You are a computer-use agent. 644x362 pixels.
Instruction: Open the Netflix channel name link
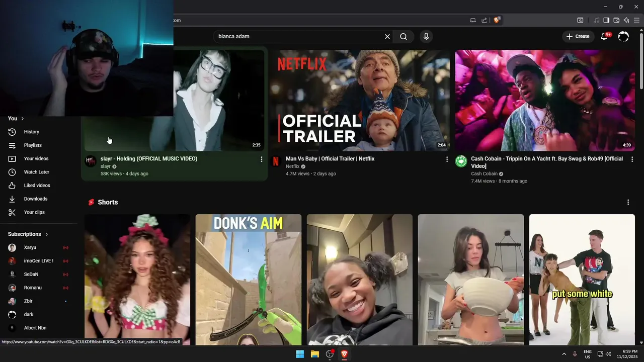[x=292, y=166]
